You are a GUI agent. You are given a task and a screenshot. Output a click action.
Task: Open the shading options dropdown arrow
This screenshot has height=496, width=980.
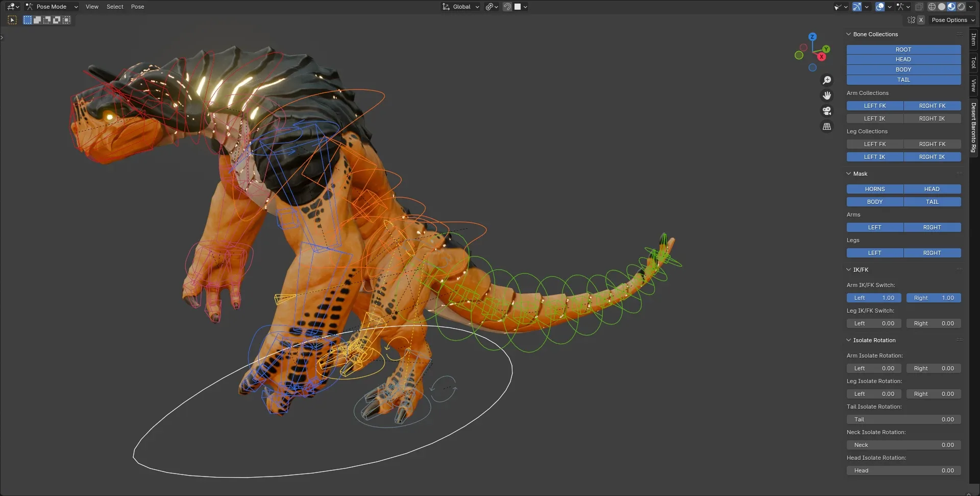(x=971, y=7)
